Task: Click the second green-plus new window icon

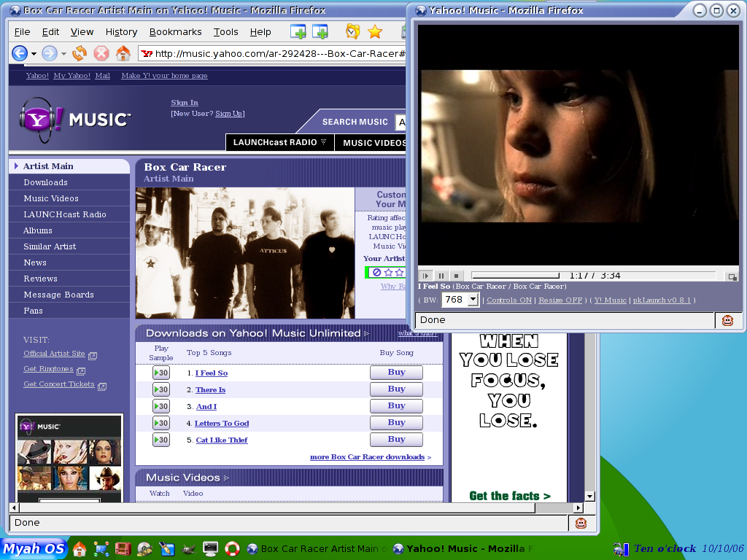Action: pyautogui.click(x=320, y=32)
